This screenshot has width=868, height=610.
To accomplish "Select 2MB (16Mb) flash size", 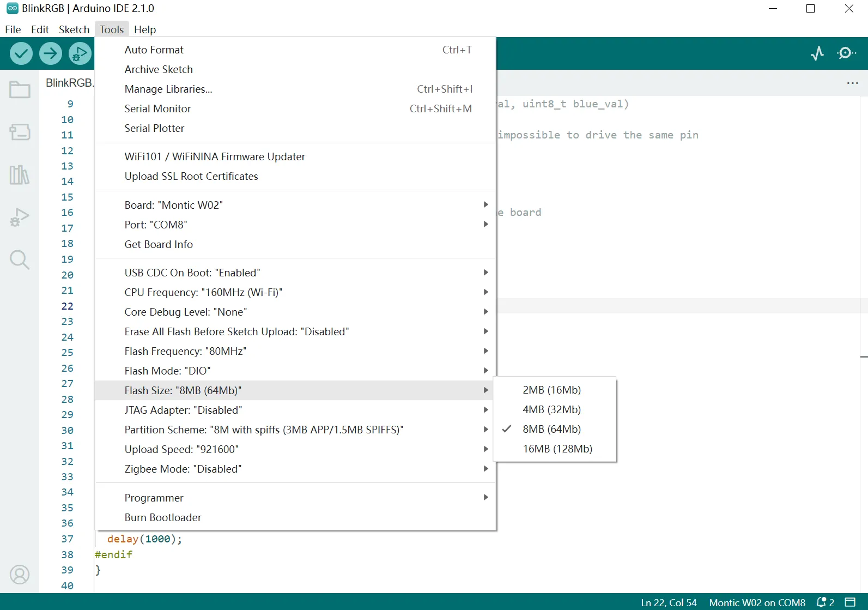I will [x=551, y=390].
